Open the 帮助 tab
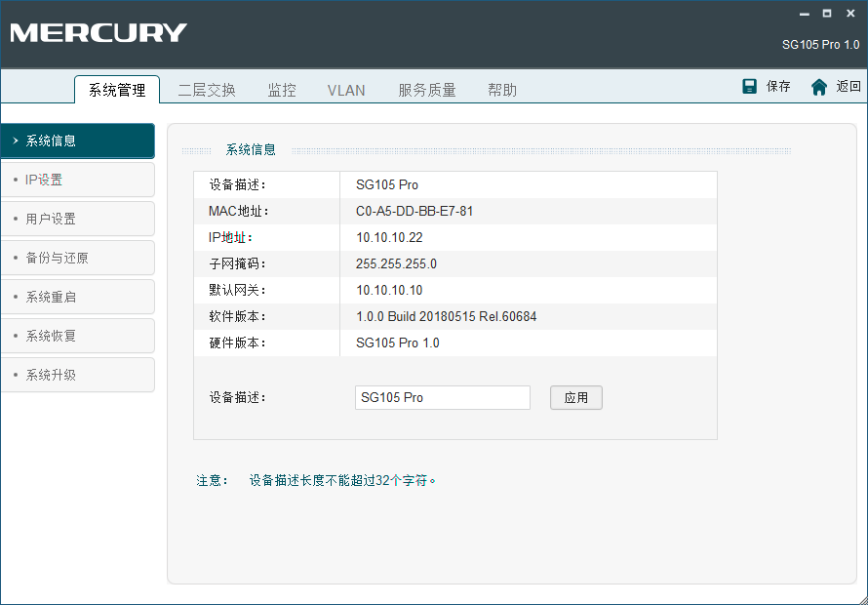Viewport: 868px width, 605px height. 502,90
